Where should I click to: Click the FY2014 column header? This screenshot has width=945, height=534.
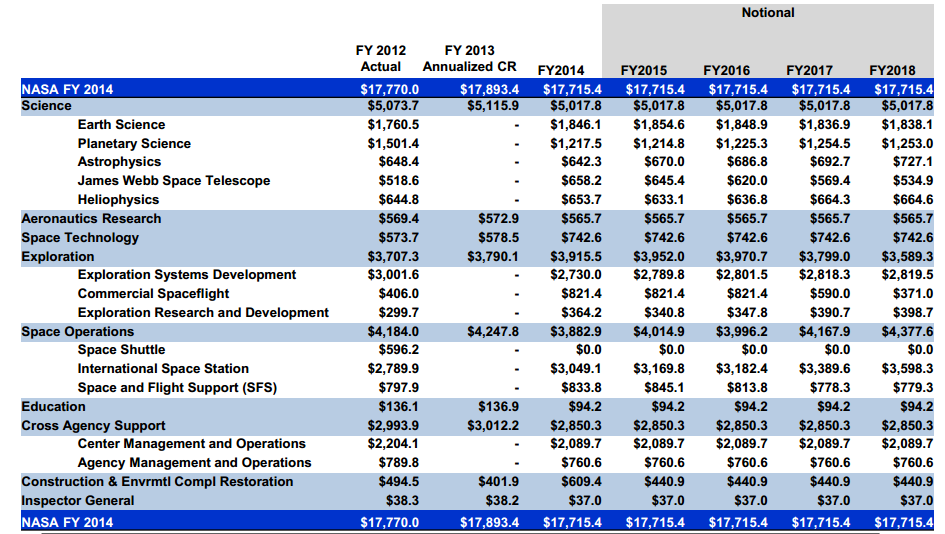click(x=560, y=71)
